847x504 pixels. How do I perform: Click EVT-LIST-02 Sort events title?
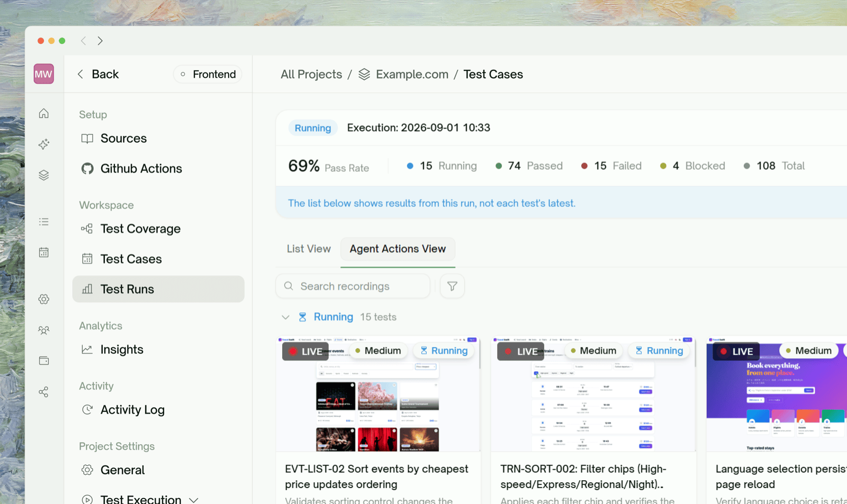coord(376,476)
